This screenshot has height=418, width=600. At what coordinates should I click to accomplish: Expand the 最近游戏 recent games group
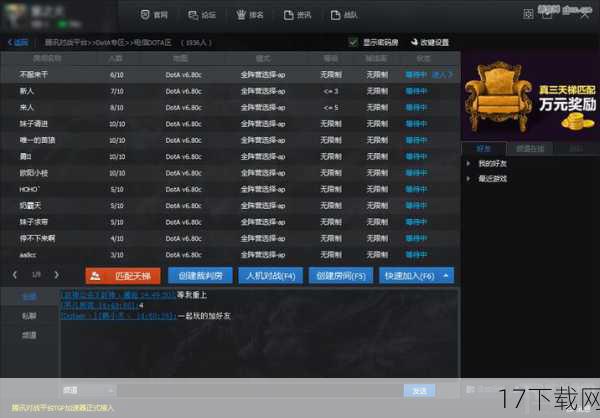point(468,179)
